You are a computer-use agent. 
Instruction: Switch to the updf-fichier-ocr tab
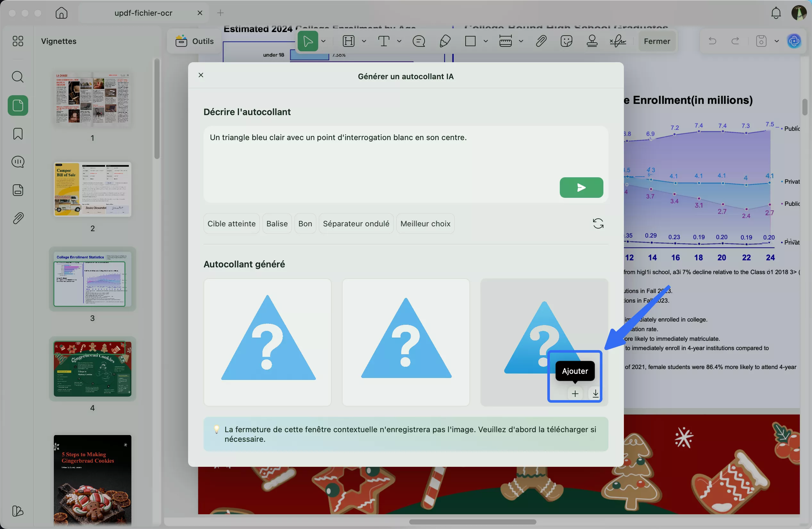click(143, 13)
